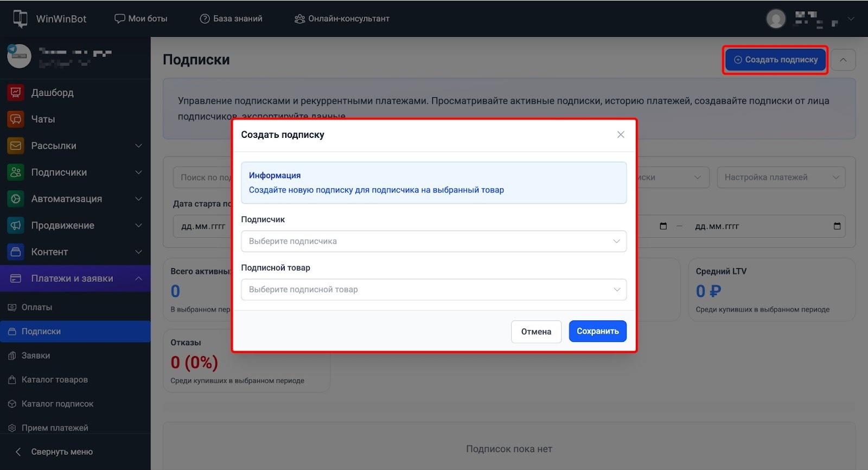Open 'Мои боты' in top navigation
The width and height of the screenshot is (868, 470).
click(x=141, y=18)
